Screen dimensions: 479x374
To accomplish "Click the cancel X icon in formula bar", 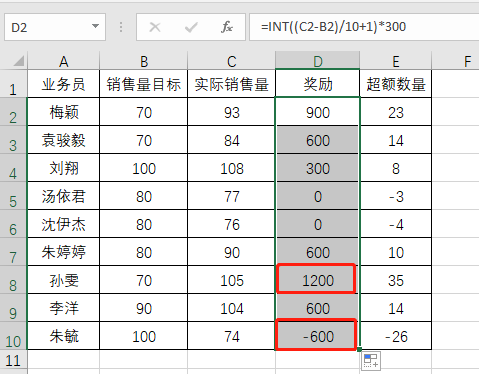I will pos(155,27).
